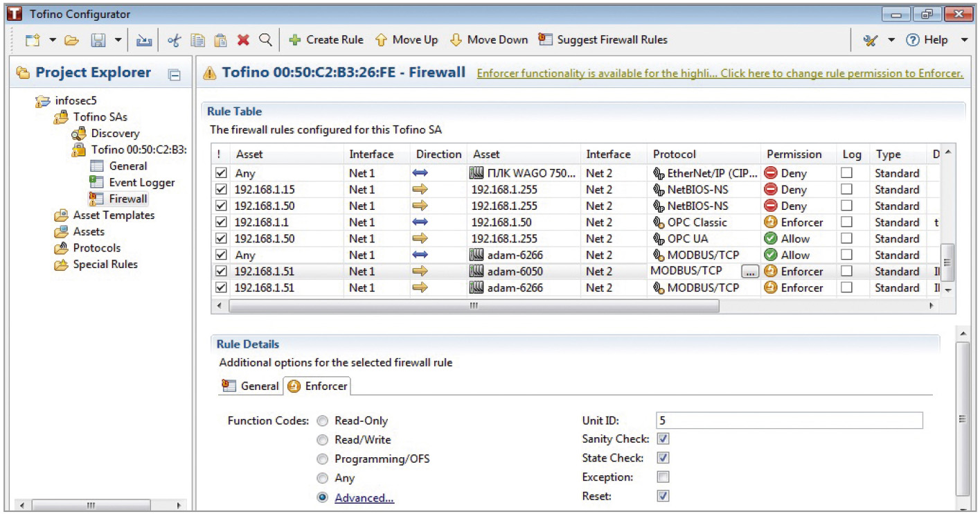The height and width of the screenshot is (514, 980).
Task: Click the infosec5 project folder icon
Action: [x=43, y=100]
